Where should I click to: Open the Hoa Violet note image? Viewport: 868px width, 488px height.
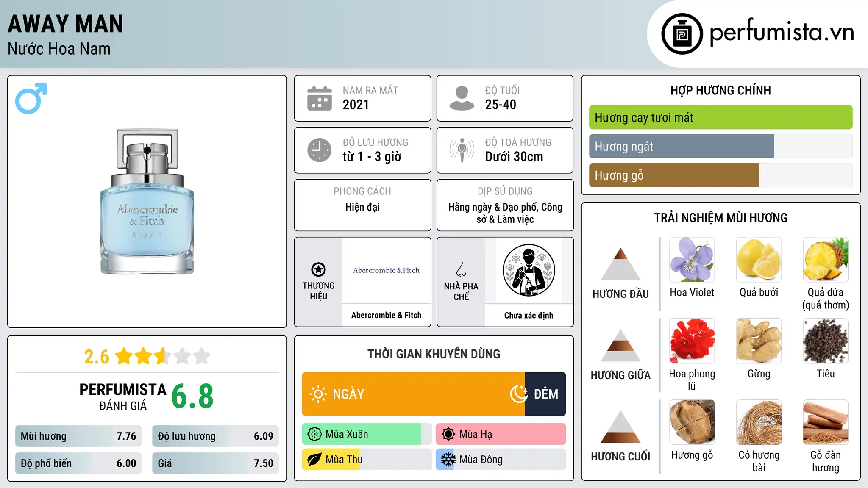pos(692,260)
